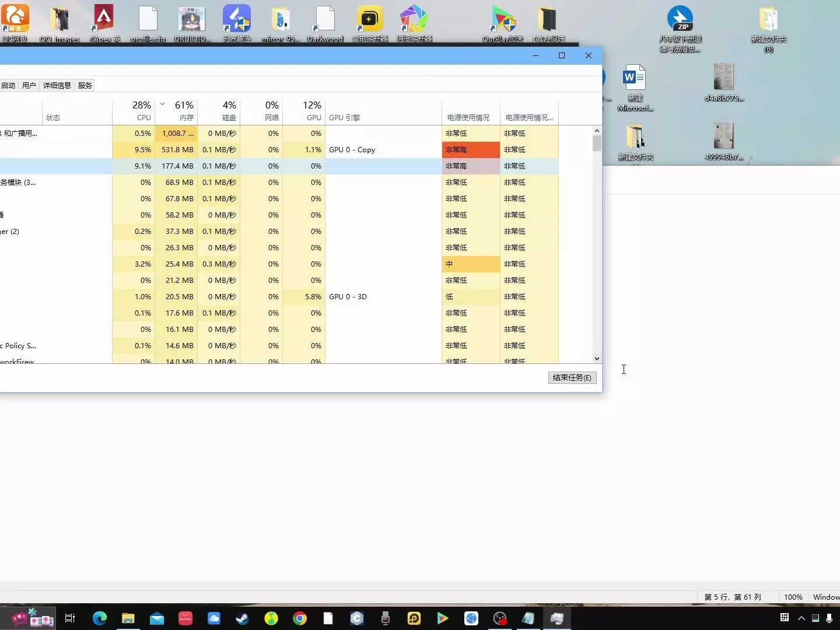
Task: Switch to the 详细信息 tab
Action: pos(57,85)
